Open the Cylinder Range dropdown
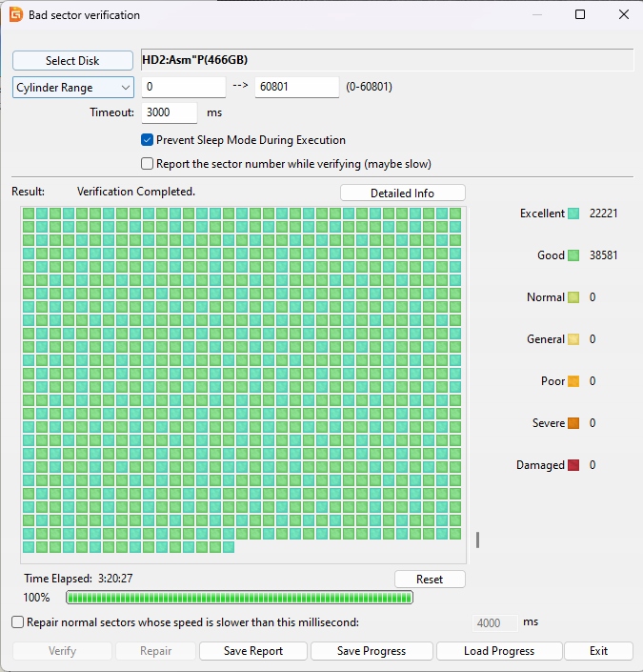This screenshot has height=672, width=643. [73, 88]
